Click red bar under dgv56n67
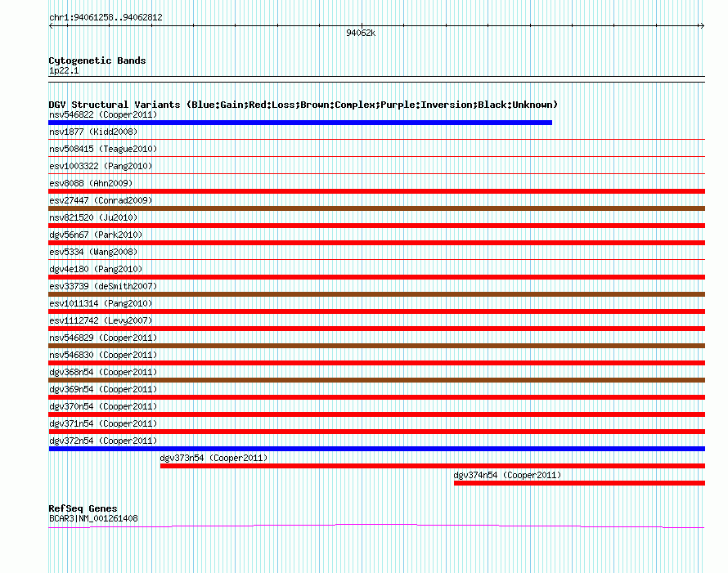 click(x=377, y=243)
